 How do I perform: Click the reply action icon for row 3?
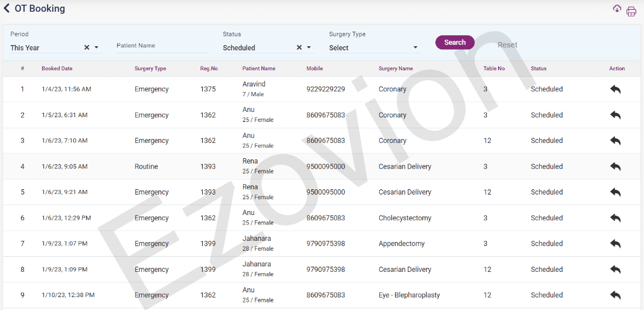(x=615, y=141)
